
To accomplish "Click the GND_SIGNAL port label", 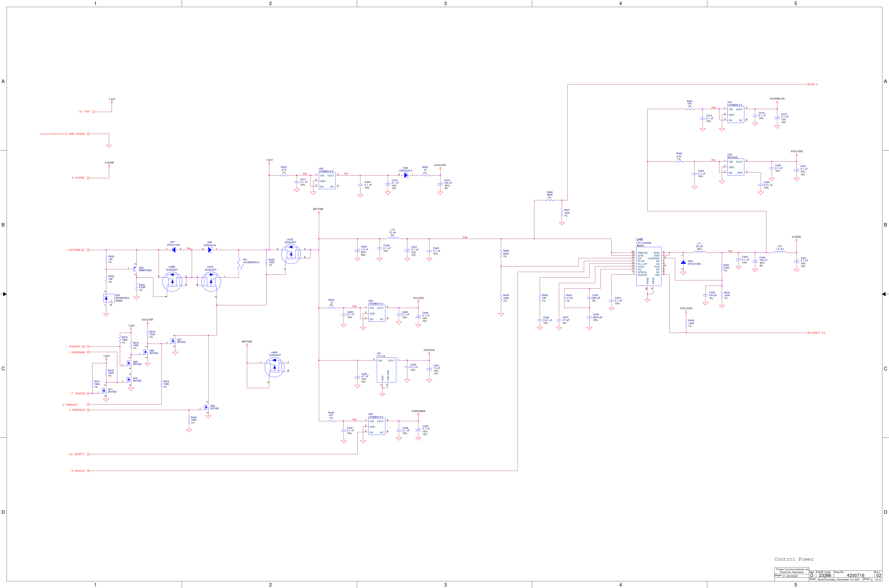I will [77, 134].
